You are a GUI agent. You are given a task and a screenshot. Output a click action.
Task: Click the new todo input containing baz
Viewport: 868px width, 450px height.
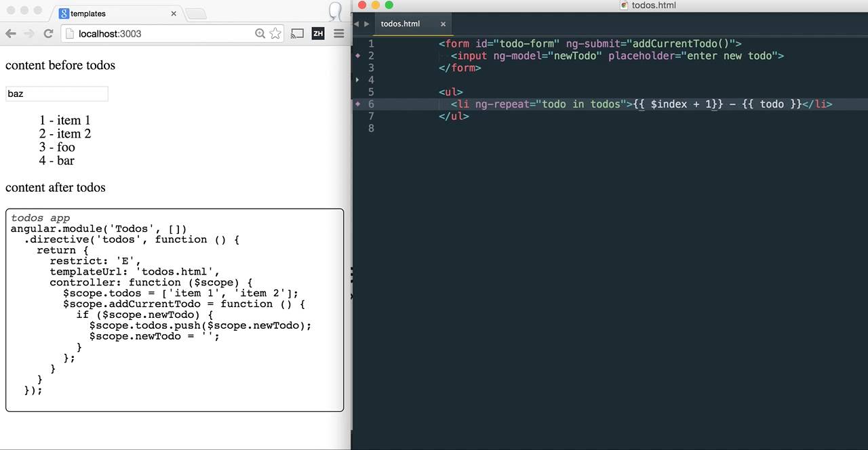pyautogui.click(x=57, y=94)
